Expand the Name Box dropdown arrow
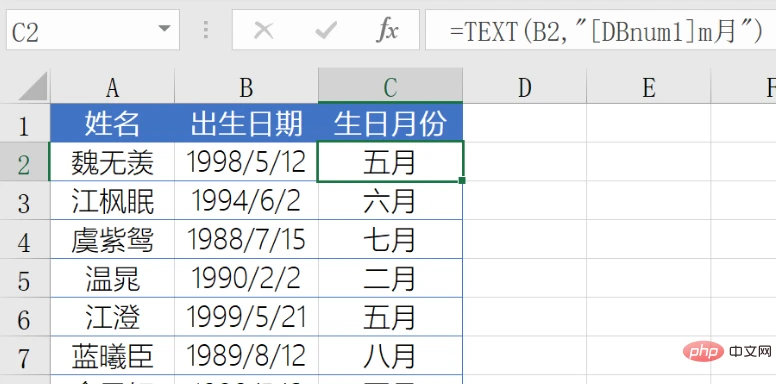 point(165,28)
